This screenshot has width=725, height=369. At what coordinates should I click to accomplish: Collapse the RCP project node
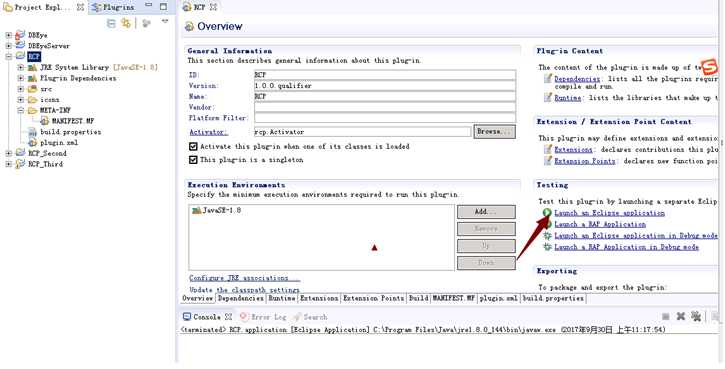coord(8,56)
